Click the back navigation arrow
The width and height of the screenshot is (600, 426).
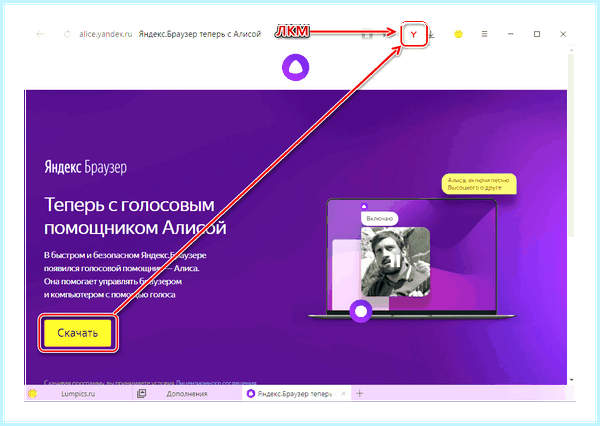[41, 34]
